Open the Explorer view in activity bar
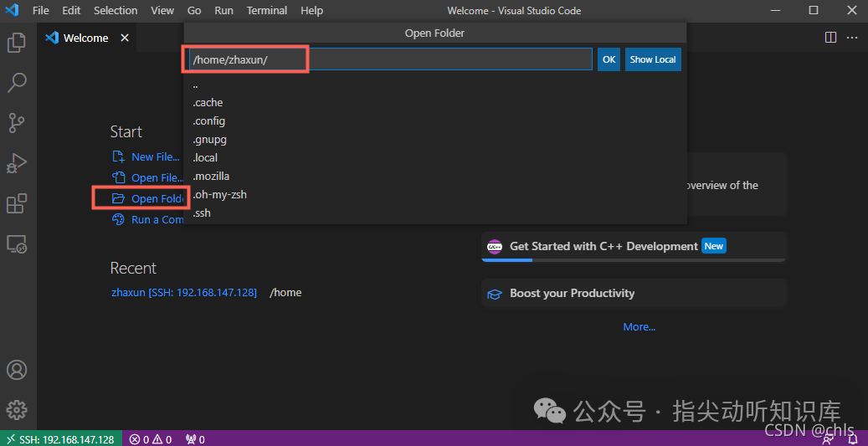Viewport: 868px width, 446px height. [x=17, y=43]
